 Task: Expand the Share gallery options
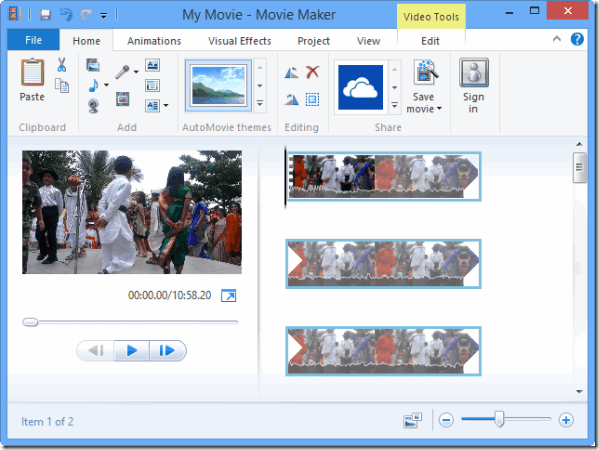pyautogui.click(x=395, y=105)
